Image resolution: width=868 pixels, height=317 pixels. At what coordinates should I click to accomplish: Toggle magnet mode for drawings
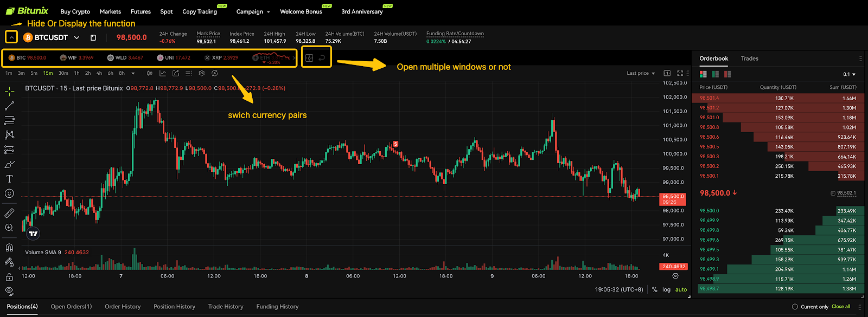[9, 248]
